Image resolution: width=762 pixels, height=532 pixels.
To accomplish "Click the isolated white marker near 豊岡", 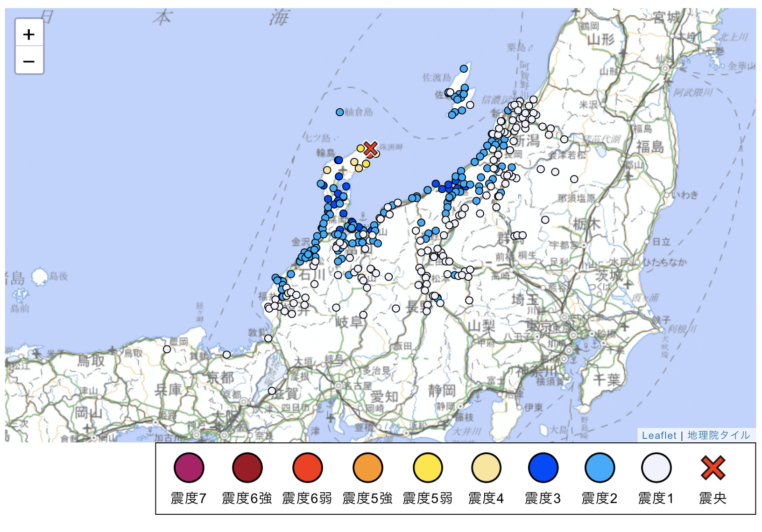I will (x=167, y=350).
